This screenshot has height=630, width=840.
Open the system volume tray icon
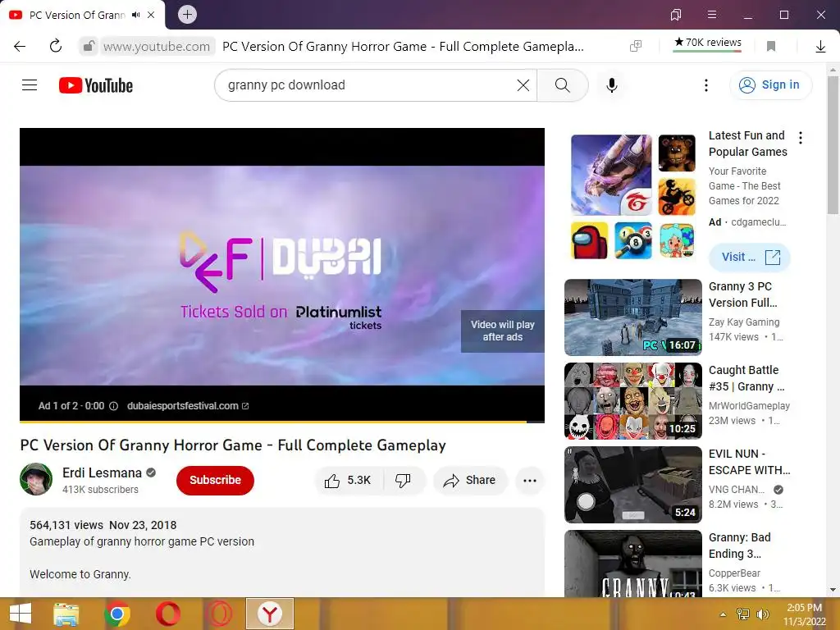pyautogui.click(x=762, y=614)
